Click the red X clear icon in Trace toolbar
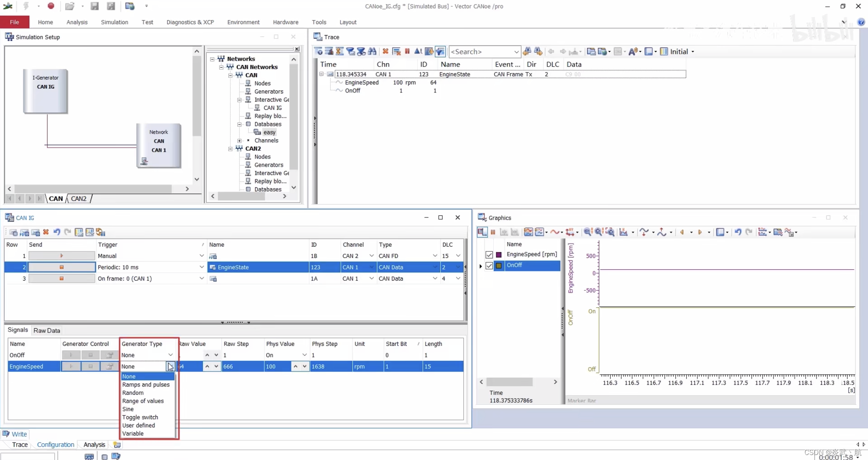The width and height of the screenshot is (868, 460). (385, 51)
